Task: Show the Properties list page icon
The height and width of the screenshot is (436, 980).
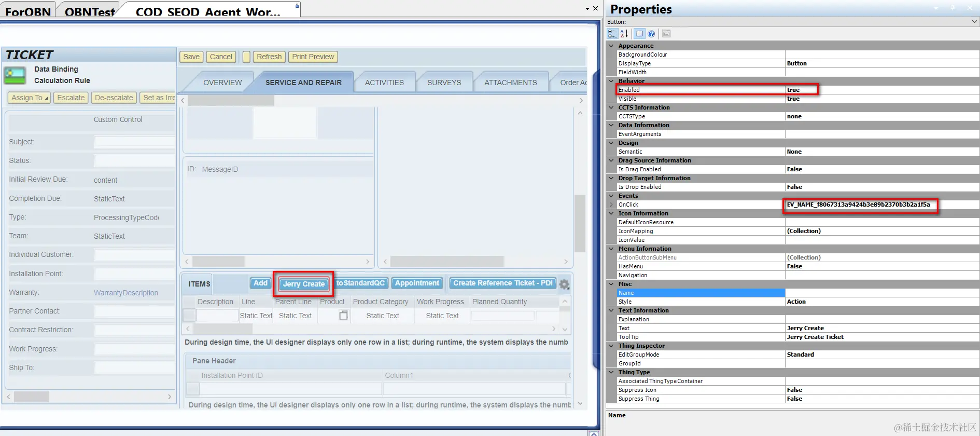Action: pyautogui.click(x=639, y=34)
